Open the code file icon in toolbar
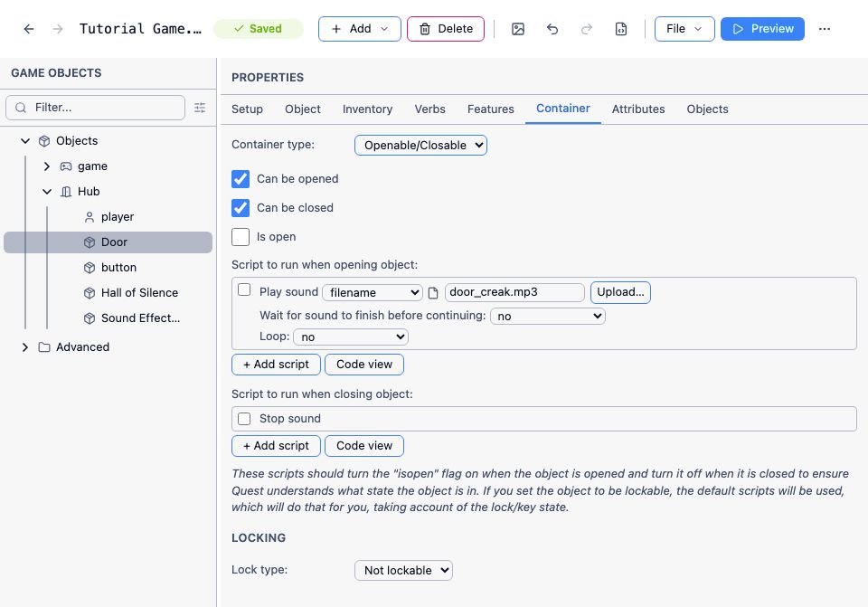This screenshot has height=607, width=868. click(621, 29)
